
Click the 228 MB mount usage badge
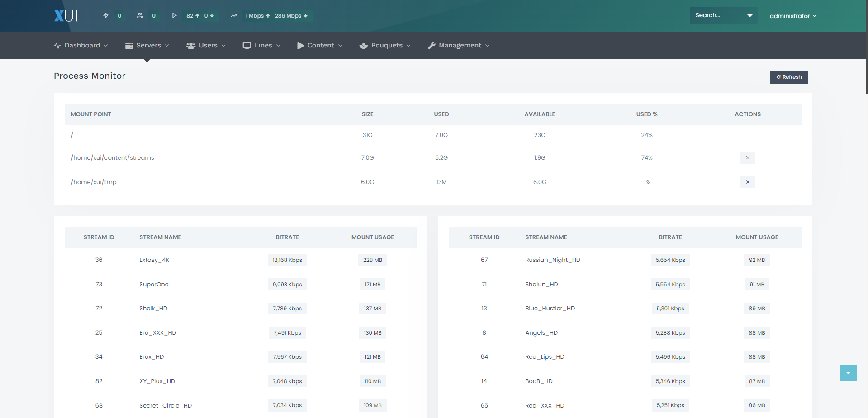pos(373,260)
